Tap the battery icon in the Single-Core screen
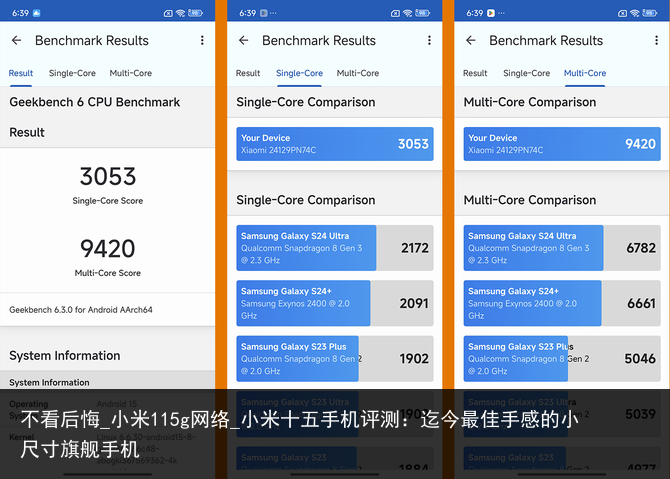The image size is (670, 479). tap(423, 13)
